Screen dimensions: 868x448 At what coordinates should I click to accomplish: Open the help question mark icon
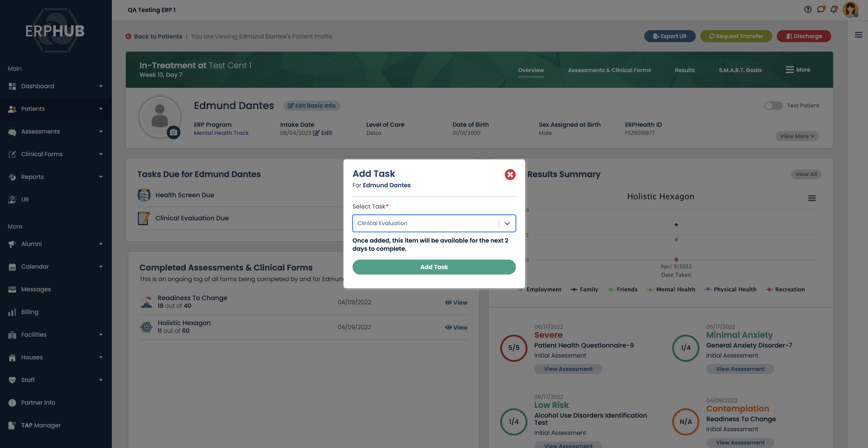click(808, 10)
